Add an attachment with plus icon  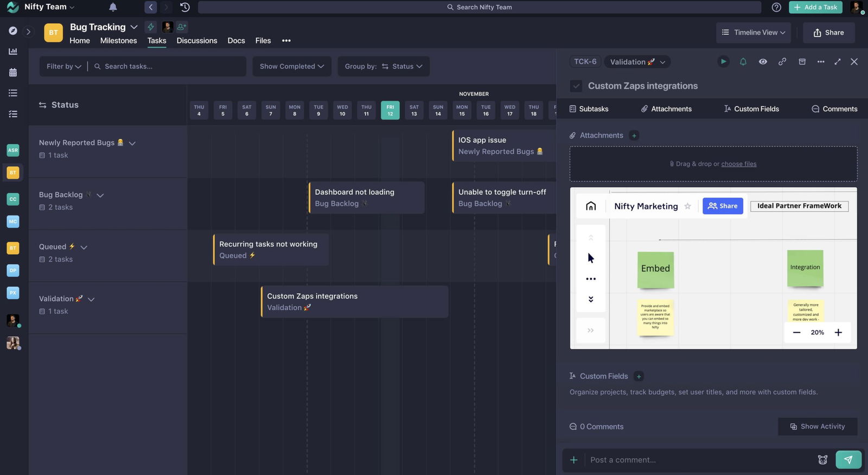pos(634,136)
